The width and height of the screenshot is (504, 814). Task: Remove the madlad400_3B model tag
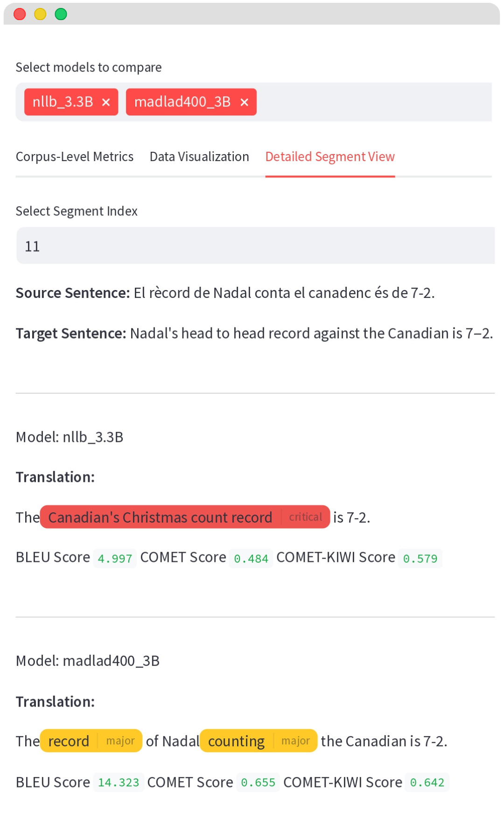(244, 102)
